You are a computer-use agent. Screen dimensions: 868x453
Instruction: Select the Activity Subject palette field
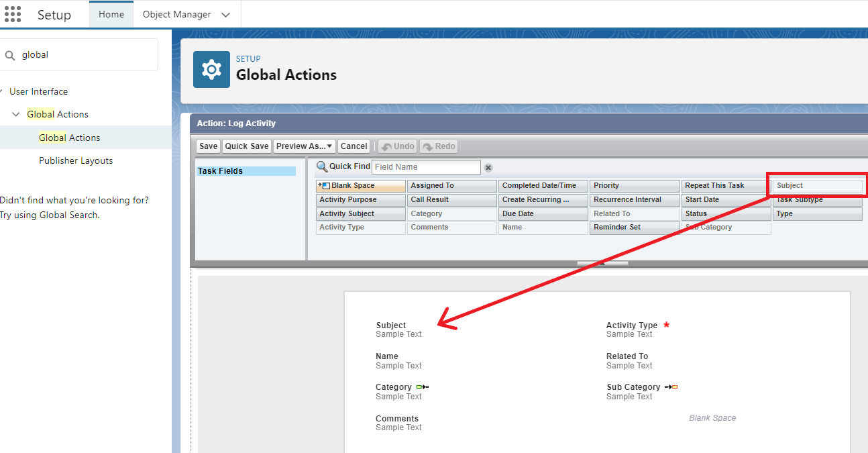[x=361, y=214]
